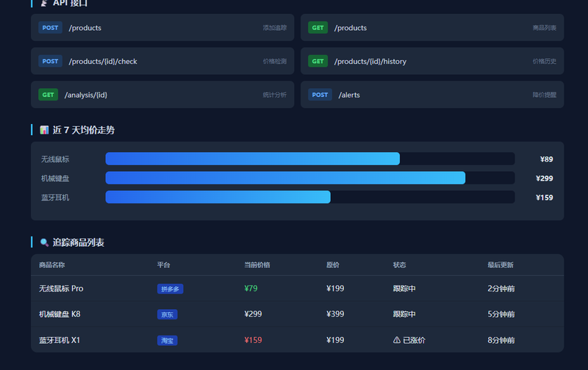Screen dimensions: 588x370
Task: Click the 蓝牙耳机 price progress bar
Action: 310,197
